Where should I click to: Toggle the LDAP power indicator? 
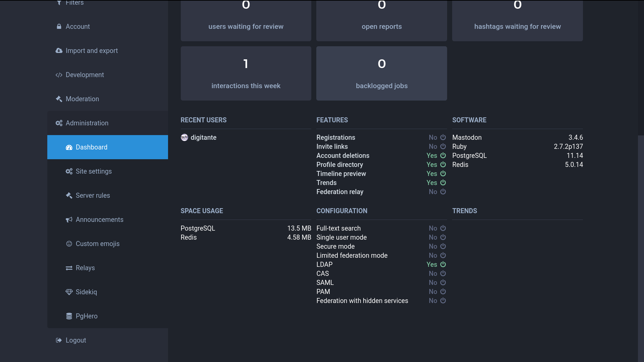click(x=443, y=264)
